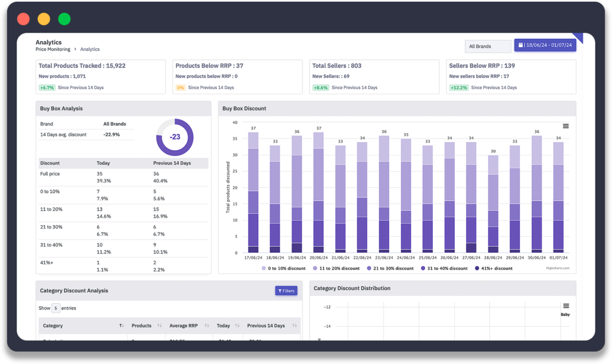Click the Buy Box Discount panel title
The width and height of the screenshot is (612, 364).
(244, 108)
